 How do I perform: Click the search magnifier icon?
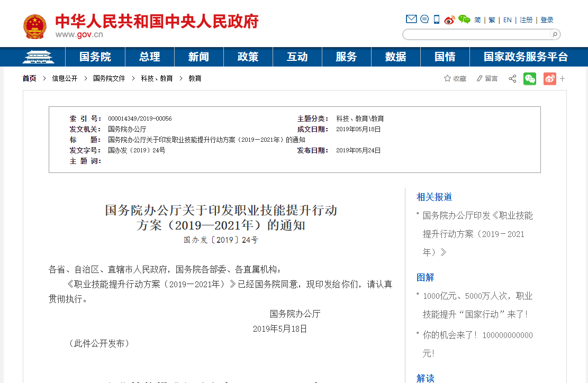click(x=554, y=34)
